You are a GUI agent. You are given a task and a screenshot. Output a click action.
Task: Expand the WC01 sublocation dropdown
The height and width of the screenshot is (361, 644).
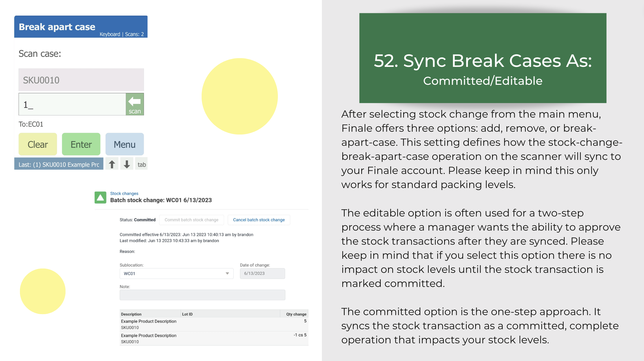(177, 274)
